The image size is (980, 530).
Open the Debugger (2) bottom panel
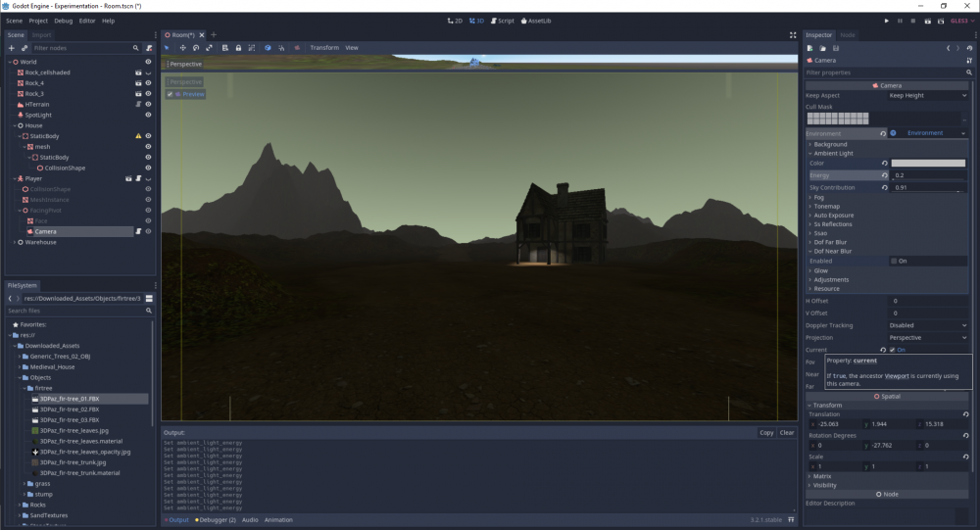216,520
